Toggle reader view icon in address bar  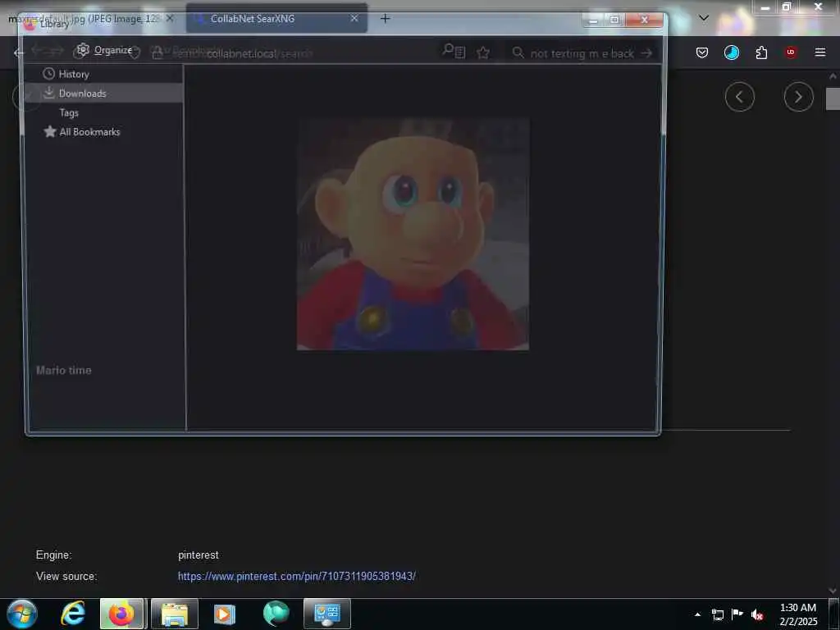point(460,52)
